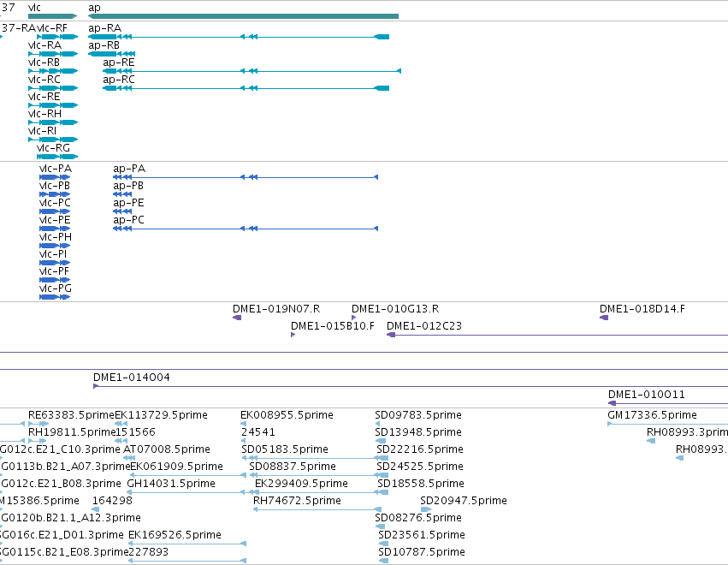Select the vlc-PE protein label
This screenshot has width=728, height=565.
(x=55, y=220)
